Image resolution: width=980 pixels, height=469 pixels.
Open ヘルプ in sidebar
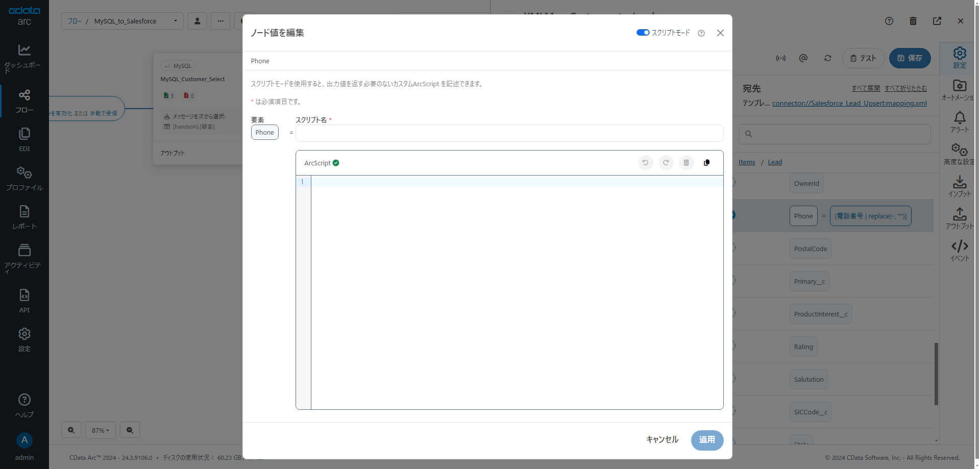tap(24, 406)
